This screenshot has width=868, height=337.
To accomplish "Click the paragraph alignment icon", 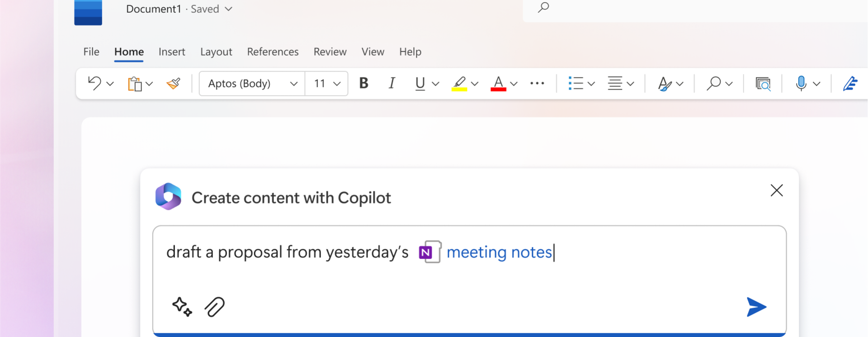I will (615, 83).
